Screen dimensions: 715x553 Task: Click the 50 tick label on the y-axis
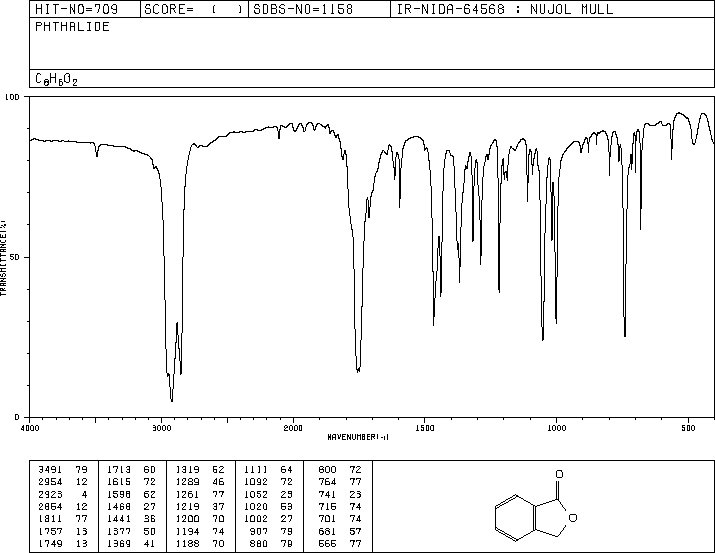15,257
